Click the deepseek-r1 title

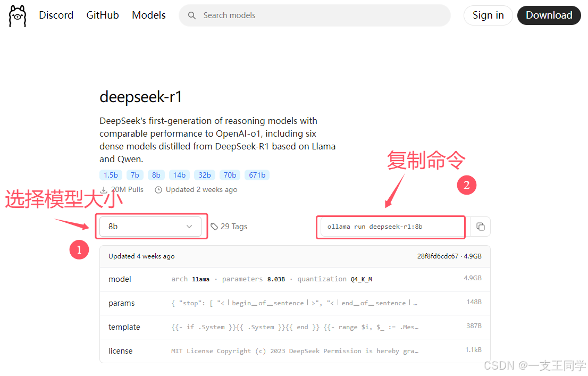click(141, 97)
